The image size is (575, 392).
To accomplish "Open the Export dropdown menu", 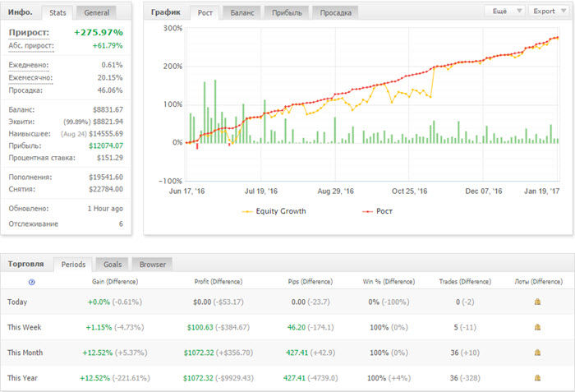I will (549, 11).
